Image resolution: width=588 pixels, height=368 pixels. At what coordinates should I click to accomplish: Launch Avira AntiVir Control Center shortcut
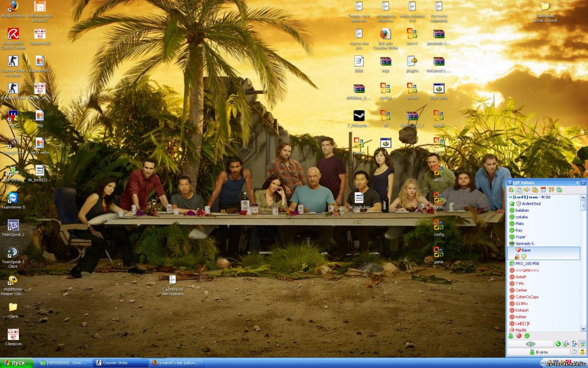click(13, 39)
